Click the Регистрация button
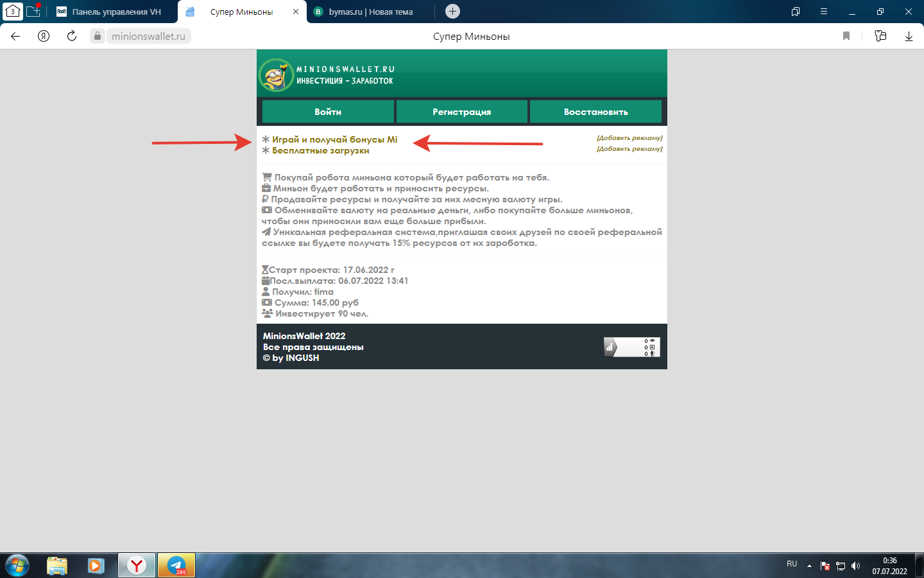 [x=462, y=112]
